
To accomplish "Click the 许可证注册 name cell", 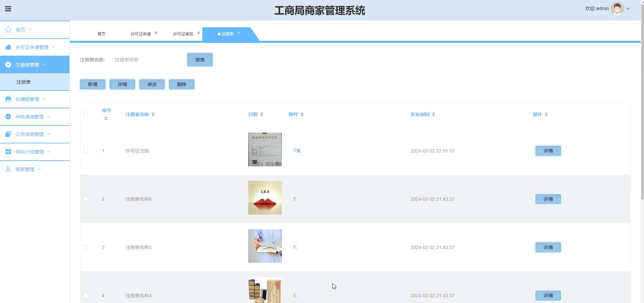I will point(137,151).
